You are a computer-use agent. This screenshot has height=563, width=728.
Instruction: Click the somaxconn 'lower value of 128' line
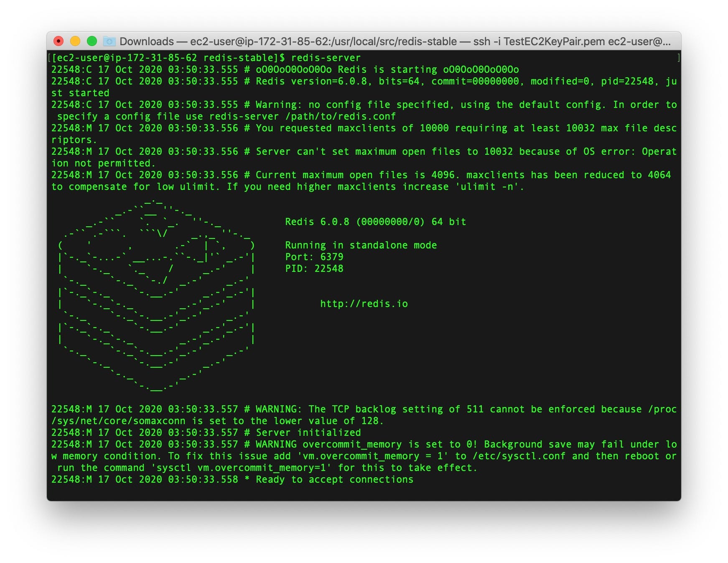point(217,421)
